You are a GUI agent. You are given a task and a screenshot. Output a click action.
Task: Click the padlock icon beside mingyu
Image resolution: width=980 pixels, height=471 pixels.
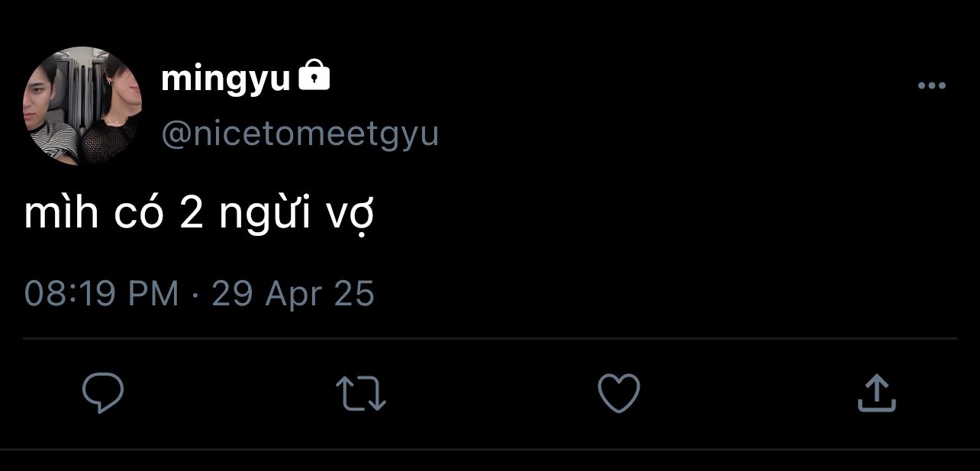[x=314, y=77]
